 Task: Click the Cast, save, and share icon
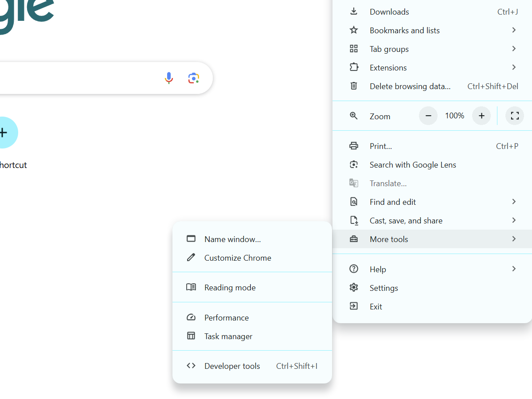pos(354,220)
